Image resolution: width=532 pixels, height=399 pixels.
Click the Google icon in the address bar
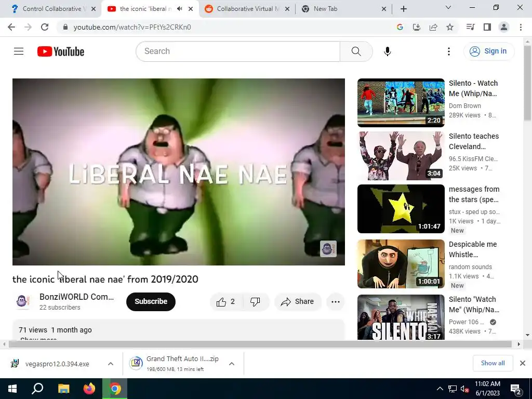pyautogui.click(x=400, y=27)
